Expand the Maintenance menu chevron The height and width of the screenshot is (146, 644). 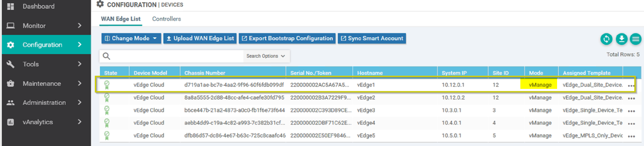point(80,83)
